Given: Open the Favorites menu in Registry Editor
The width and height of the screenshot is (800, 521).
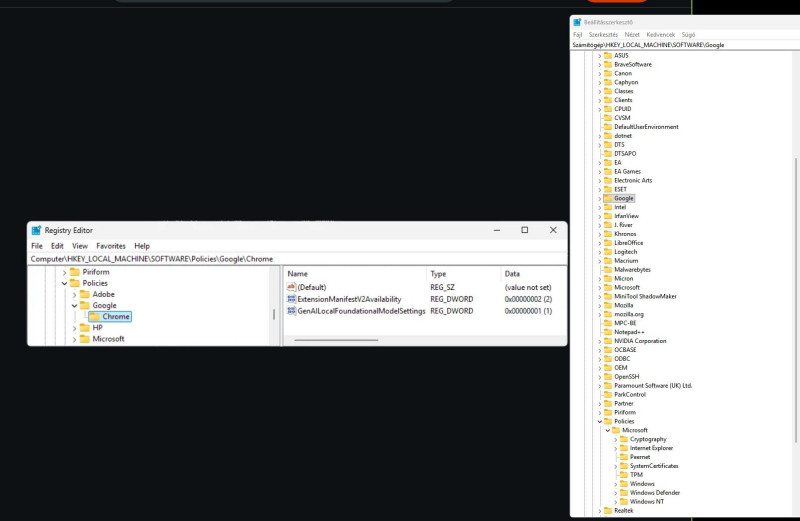Looking at the screenshot, I should 111,246.
